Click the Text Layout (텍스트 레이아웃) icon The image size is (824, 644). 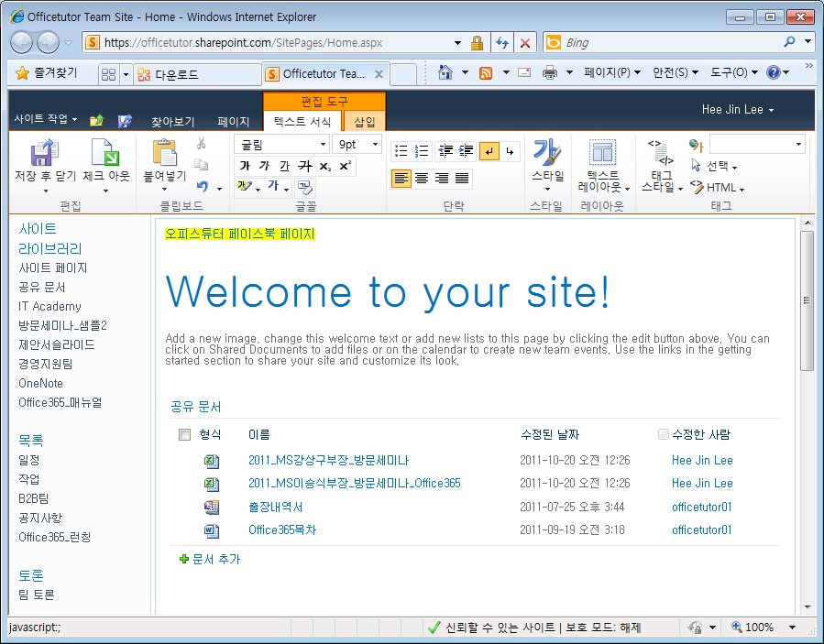tap(602, 153)
